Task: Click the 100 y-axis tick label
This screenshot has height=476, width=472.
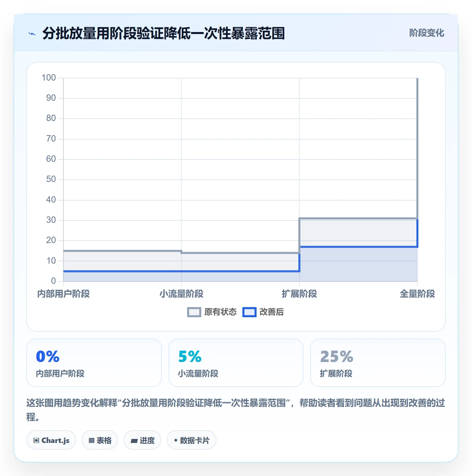Action: tap(49, 78)
